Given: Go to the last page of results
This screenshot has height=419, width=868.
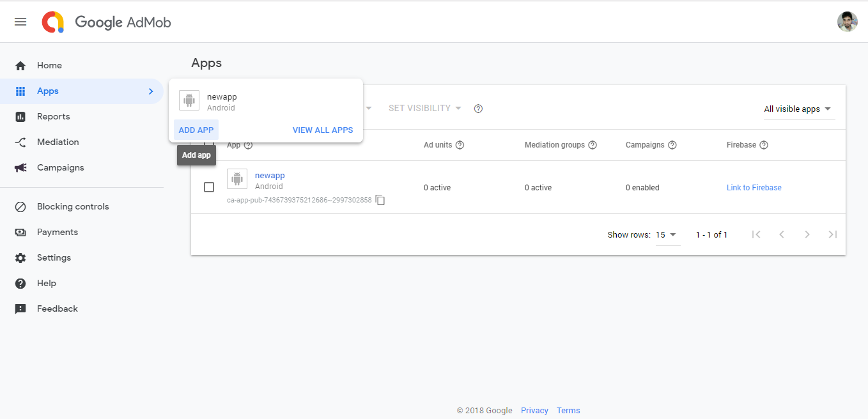Looking at the screenshot, I should click(x=833, y=234).
